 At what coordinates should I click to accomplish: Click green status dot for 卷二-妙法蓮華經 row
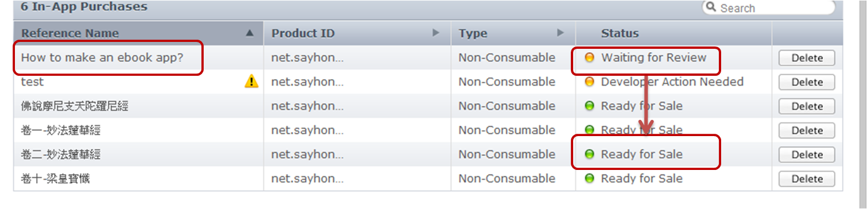pyautogui.click(x=589, y=154)
